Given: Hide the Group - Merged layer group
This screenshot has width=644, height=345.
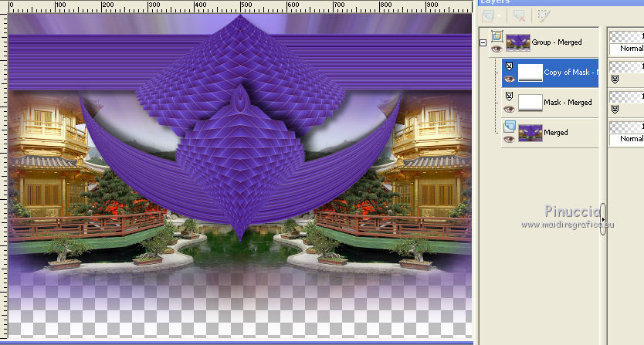Looking at the screenshot, I should 497,49.
